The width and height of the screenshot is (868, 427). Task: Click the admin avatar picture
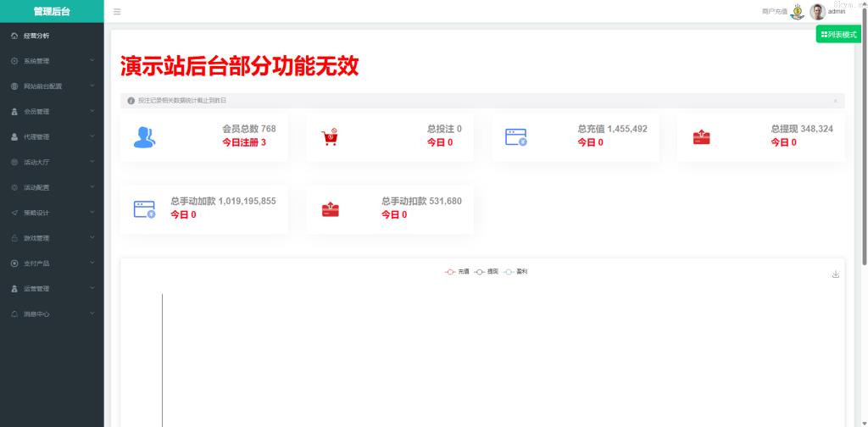tap(817, 12)
